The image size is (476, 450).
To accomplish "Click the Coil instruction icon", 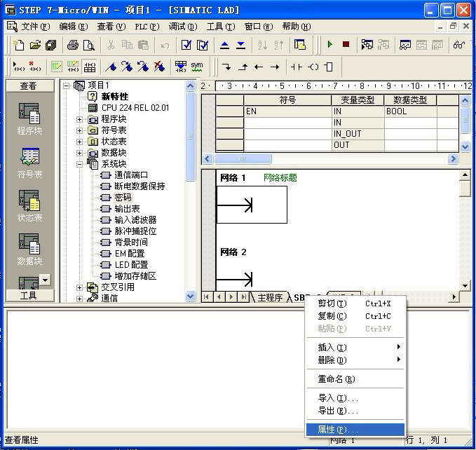I will (313, 67).
